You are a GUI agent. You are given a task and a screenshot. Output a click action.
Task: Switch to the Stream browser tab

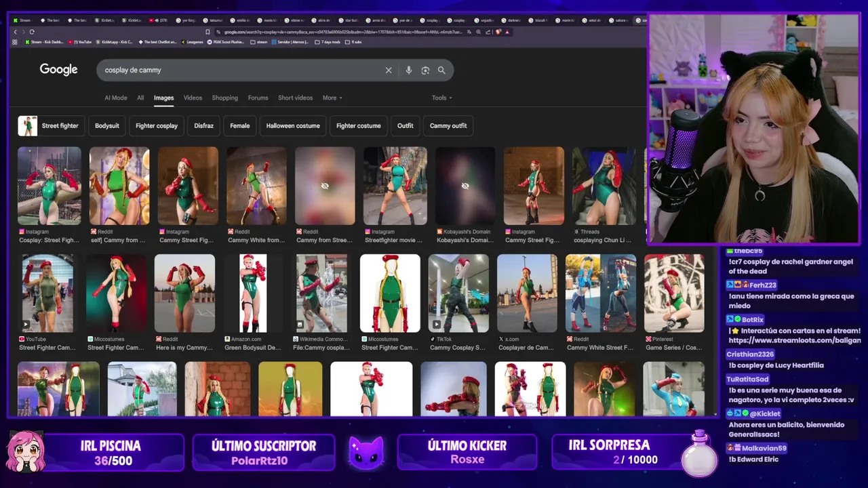pos(23,20)
